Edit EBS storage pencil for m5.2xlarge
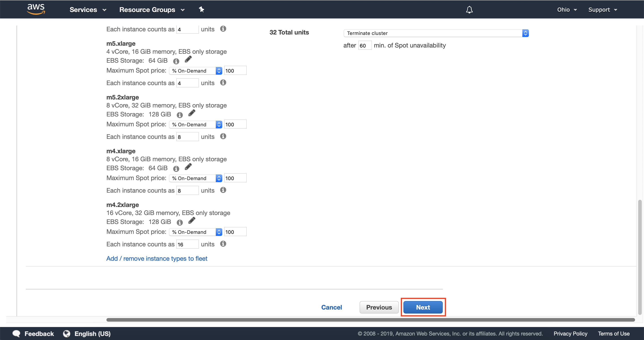The image size is (644, 340). click(191, 113)
